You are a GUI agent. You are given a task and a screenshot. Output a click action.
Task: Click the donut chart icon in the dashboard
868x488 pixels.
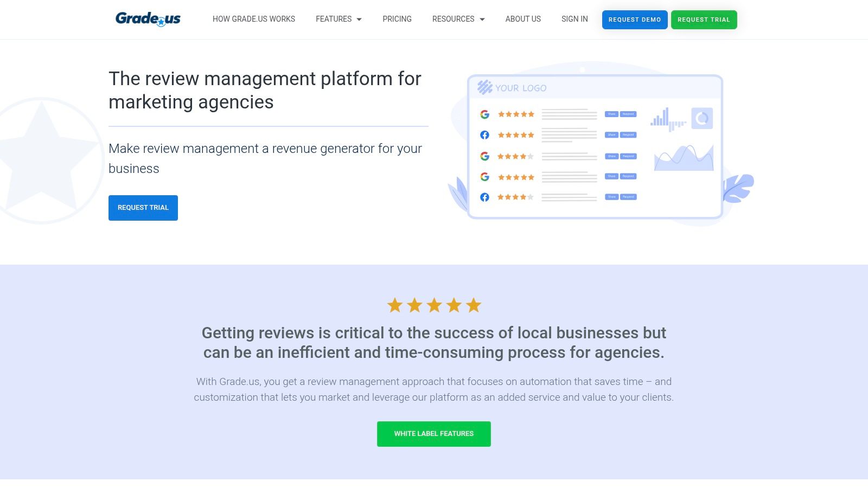(702, 118)
